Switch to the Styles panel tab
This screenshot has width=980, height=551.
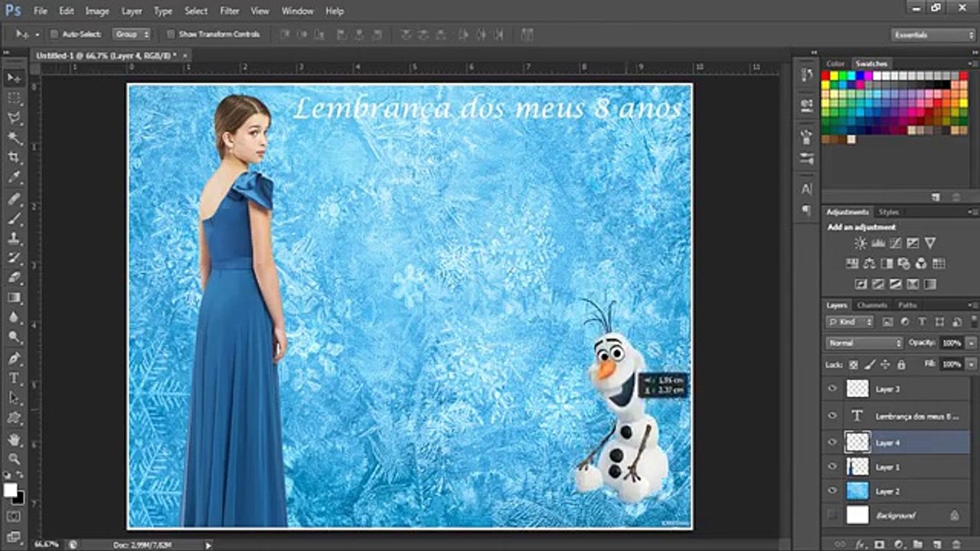tap(888, 212)
